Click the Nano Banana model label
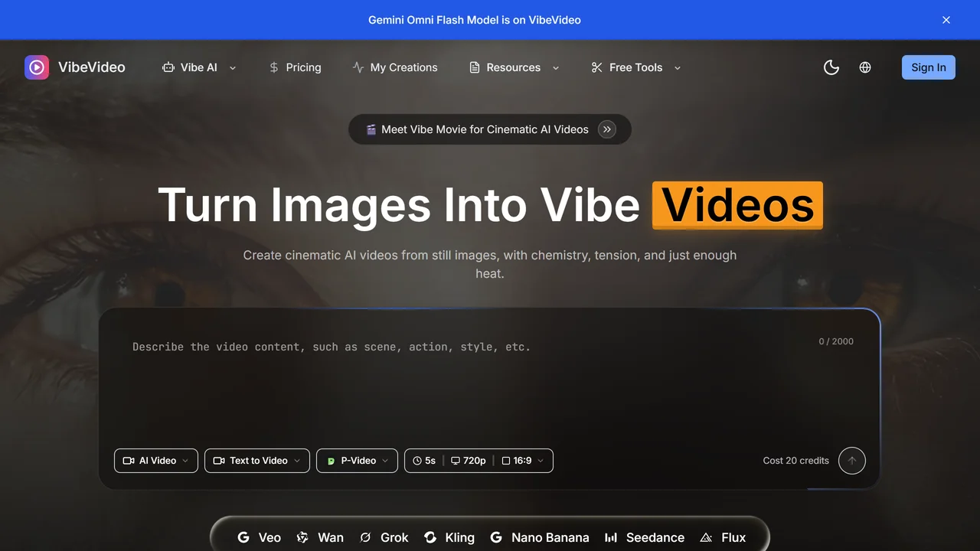 tap(550, 537)
